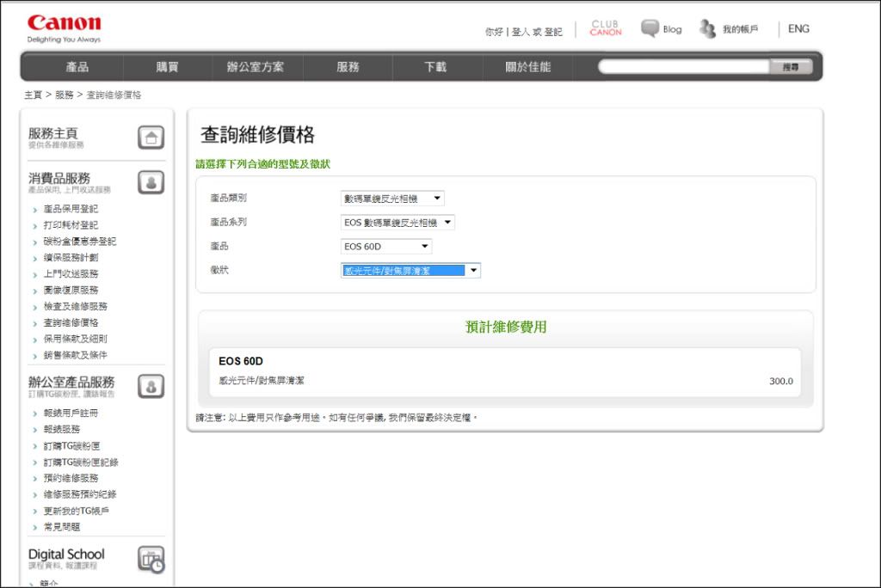
Task: Click the person icon beside 消費品服務
Action: click(x=151, y=182)
